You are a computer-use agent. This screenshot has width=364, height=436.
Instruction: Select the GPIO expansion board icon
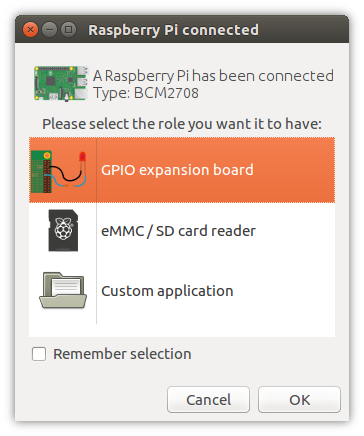pos(59,172)
